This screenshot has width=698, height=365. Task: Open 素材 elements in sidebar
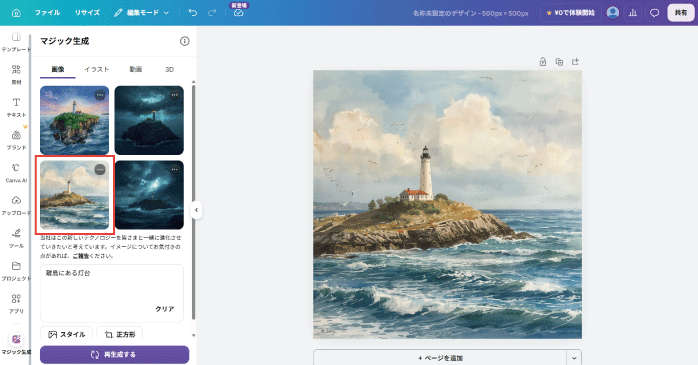pos(16,74)
